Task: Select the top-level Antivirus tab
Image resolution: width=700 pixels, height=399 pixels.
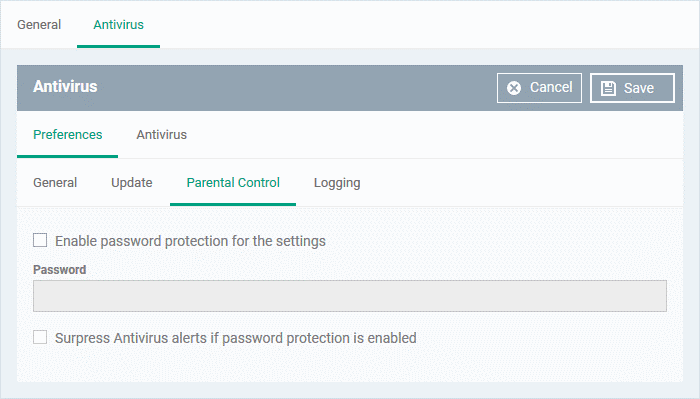Action: pyautogui.click(x=118, y=25)
